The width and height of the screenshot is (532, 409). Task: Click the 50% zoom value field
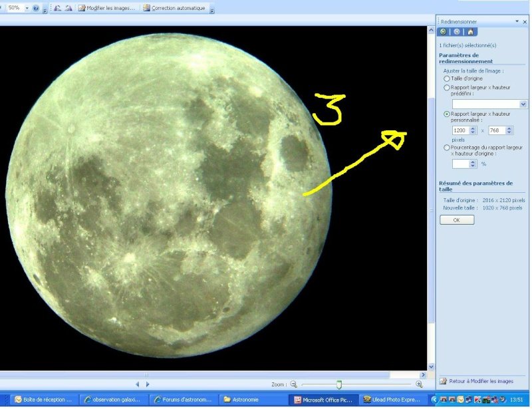click(14, 7)
